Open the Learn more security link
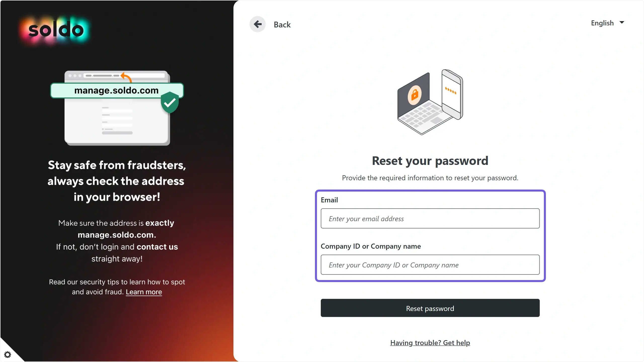Image resolution: width=644 pixels, height=362 pixels. point(144,292)
